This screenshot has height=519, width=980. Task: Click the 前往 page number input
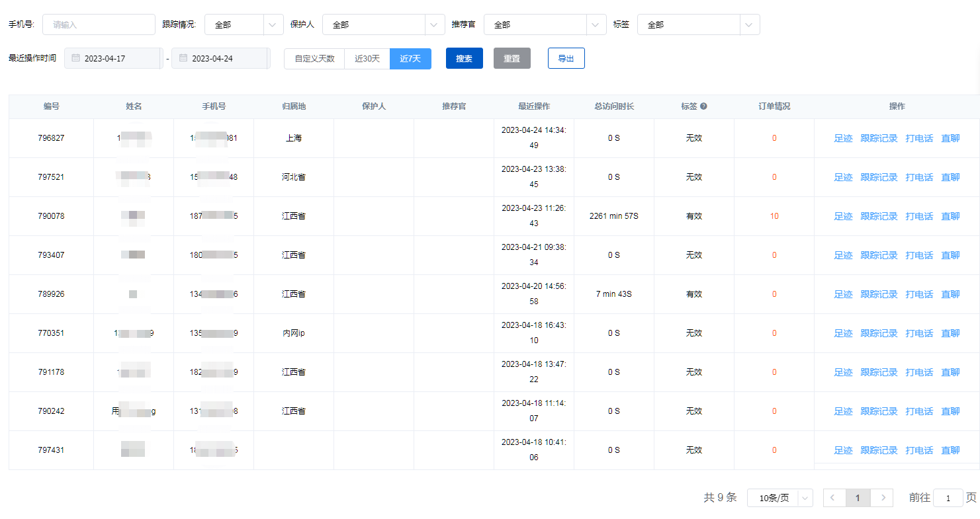948,498
